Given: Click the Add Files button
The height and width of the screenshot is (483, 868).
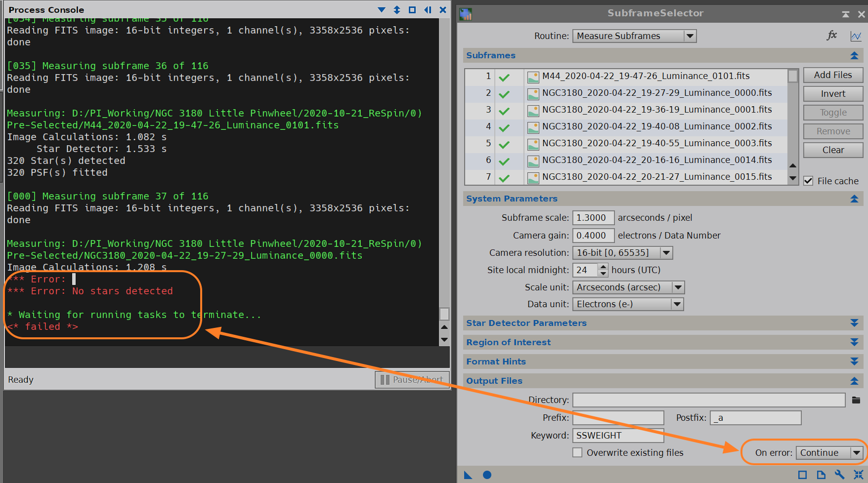Looking at the screenshot, I should pos(833,75).
